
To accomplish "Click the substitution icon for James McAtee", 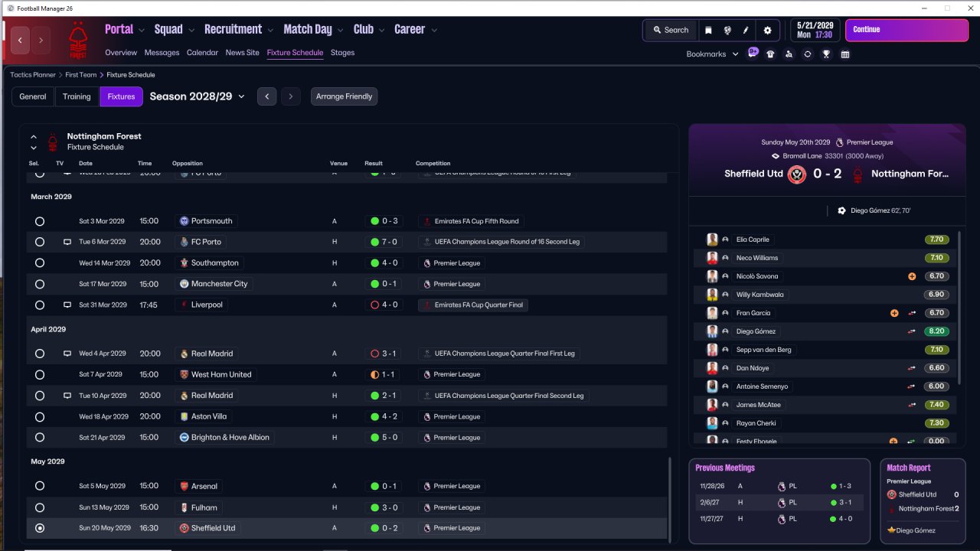I will [912, 405].
